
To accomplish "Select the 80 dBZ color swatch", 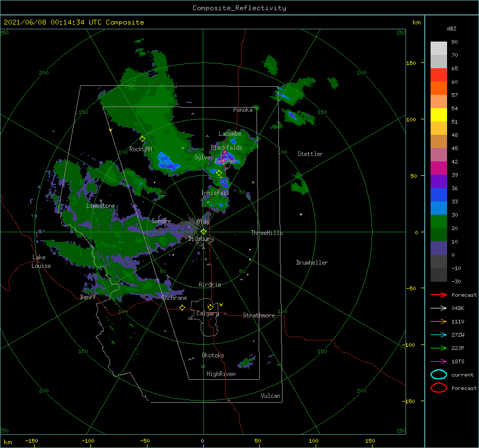I will pos(439,48).
